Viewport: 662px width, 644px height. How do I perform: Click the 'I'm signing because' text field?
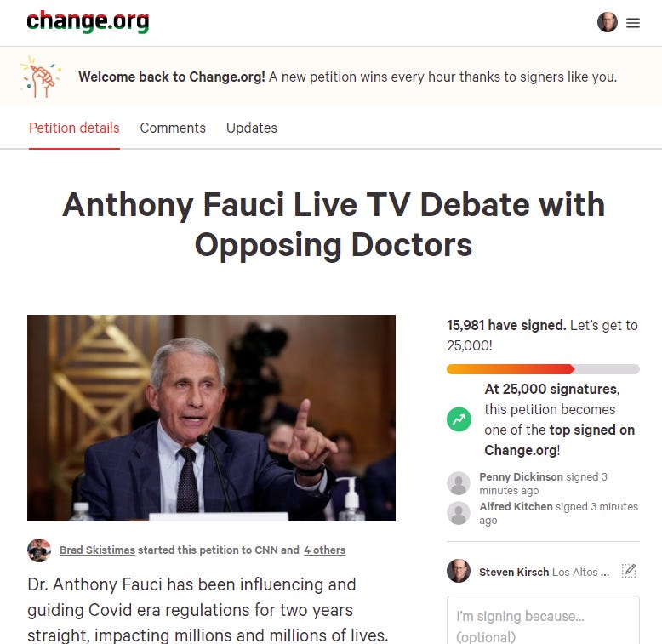(543, 620)
